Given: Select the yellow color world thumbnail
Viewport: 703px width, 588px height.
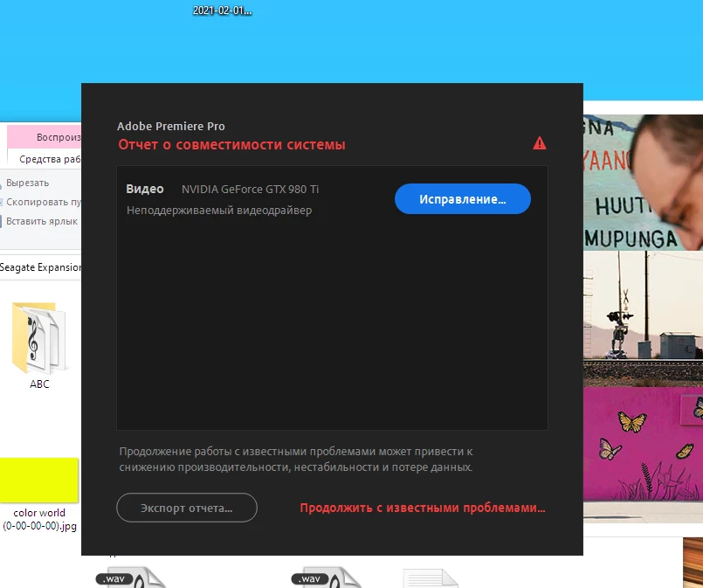Looking at the screenshot, I should coord(39,480).
